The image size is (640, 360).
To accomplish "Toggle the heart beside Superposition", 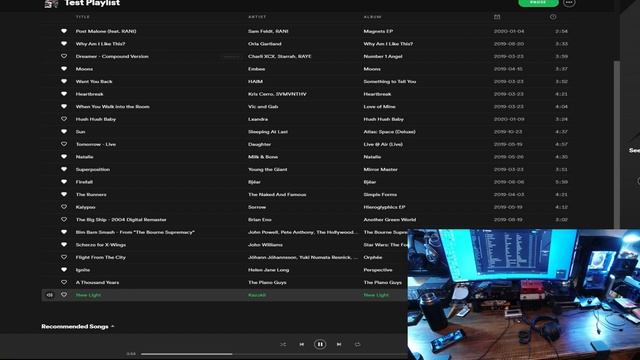I will pos(64,169).
